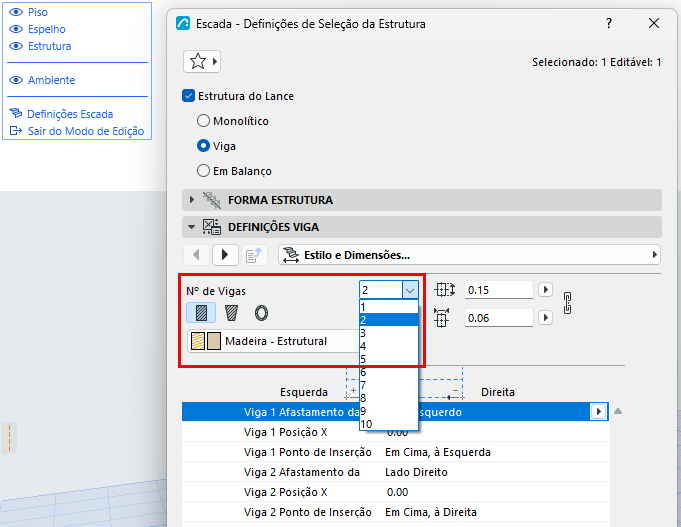Click the Definições Escada stair icon

[16, 113]
